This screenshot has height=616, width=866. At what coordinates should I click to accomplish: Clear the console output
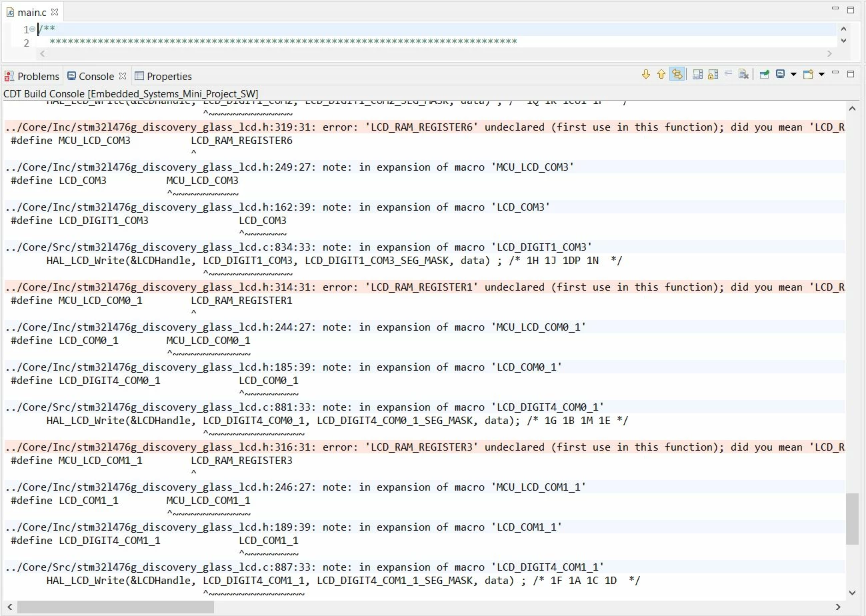(x=744, y=75)
